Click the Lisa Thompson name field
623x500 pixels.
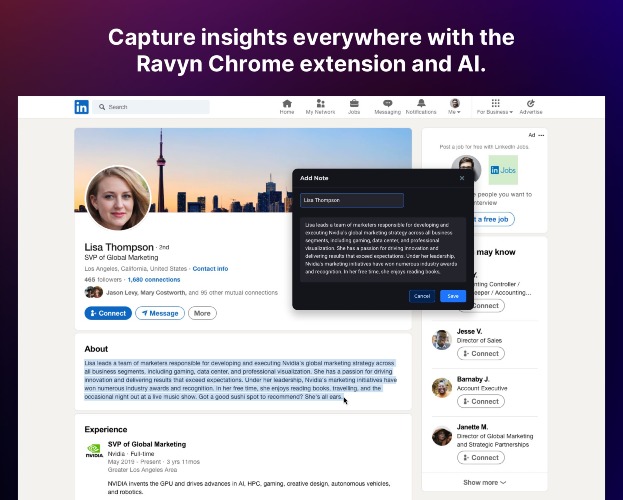[x=352, y=200]
